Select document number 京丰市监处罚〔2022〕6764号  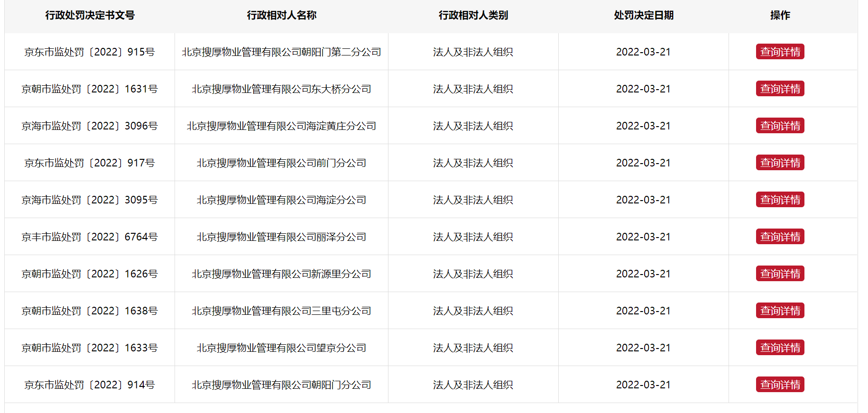coord(90,237)
